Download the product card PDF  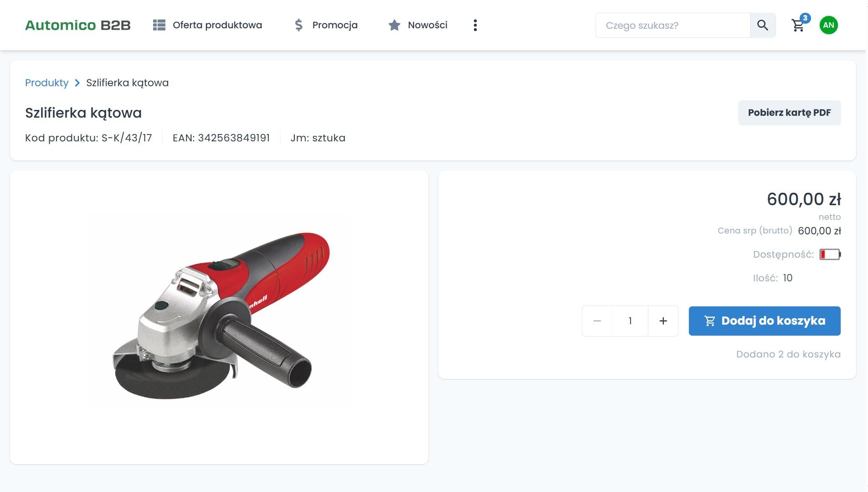789,113
